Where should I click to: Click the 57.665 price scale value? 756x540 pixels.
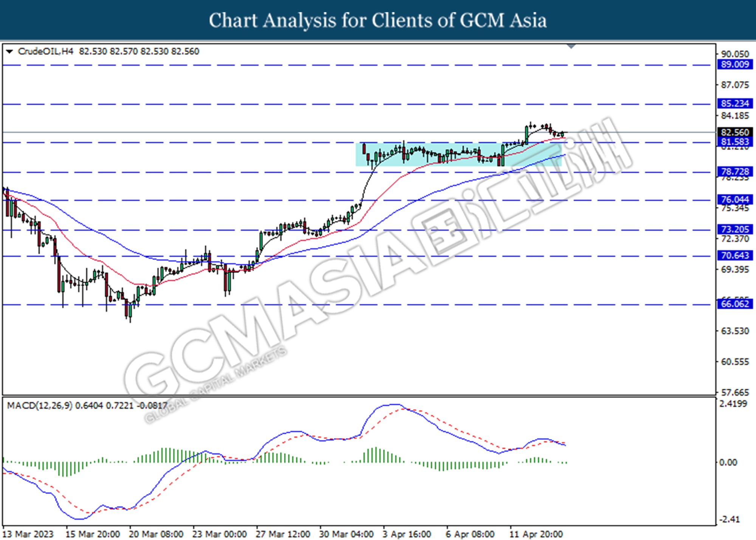(735, 393)
